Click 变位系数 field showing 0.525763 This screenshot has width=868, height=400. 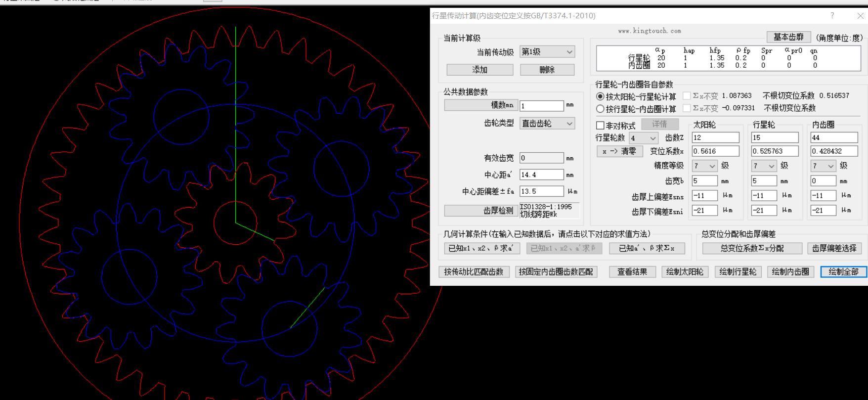tap(775, 151)
